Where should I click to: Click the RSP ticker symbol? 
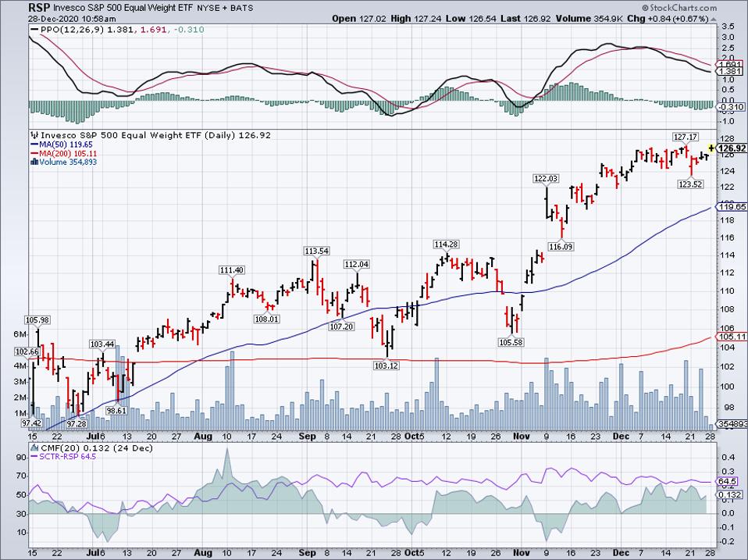click(38, 8)
